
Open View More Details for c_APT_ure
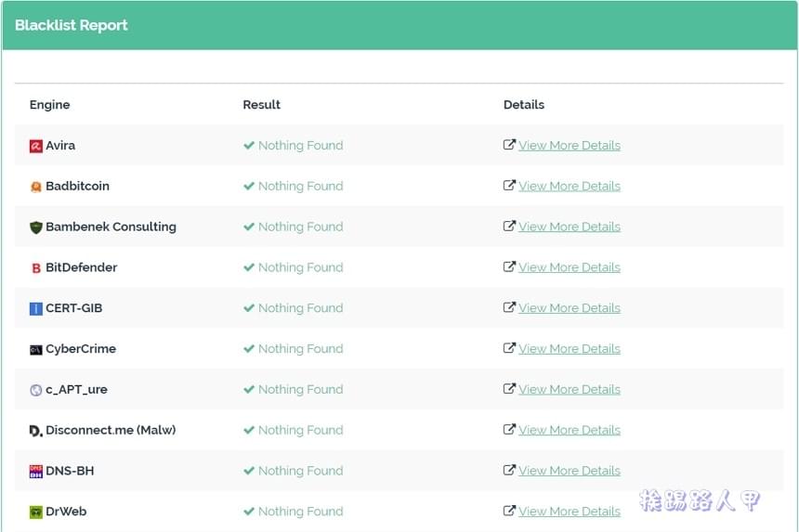click(x=570, y=390)
